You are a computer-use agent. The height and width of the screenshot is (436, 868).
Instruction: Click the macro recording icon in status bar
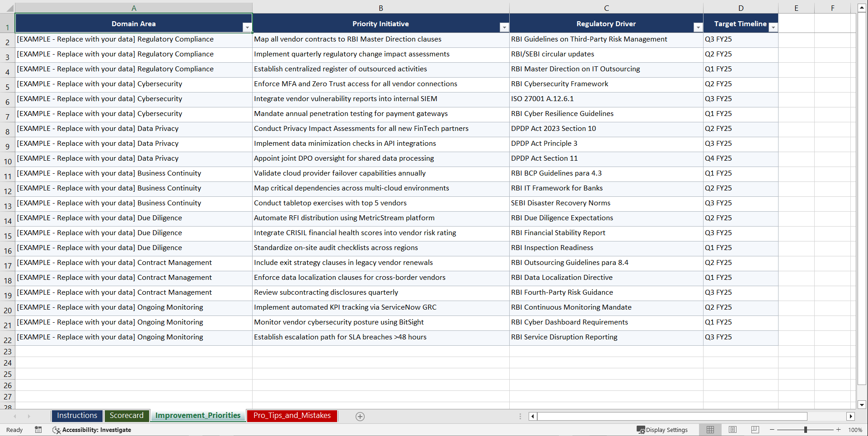tap(38, 430)
